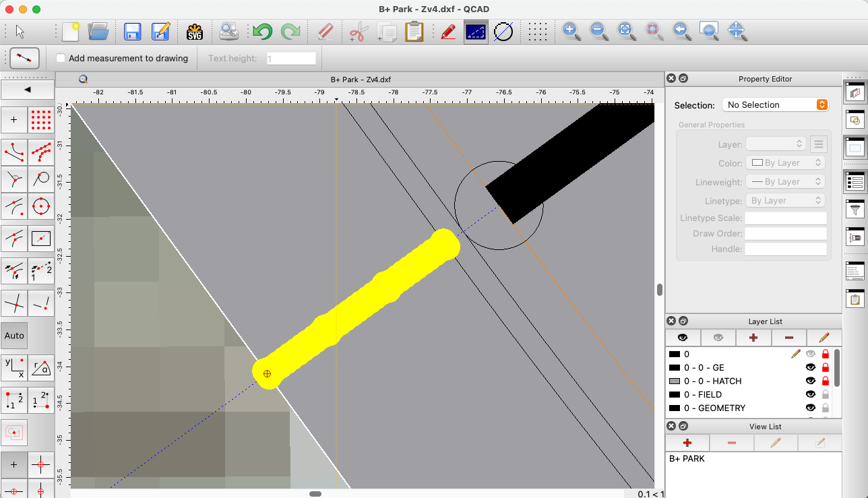
Task: Click the New drawing icon
Action: click(x=70, y=32)
